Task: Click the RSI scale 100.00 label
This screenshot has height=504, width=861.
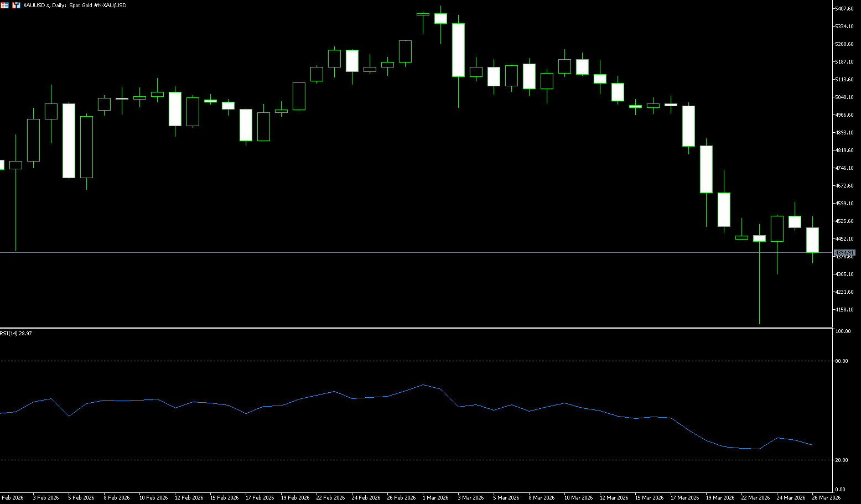Action: coord(843,331)
